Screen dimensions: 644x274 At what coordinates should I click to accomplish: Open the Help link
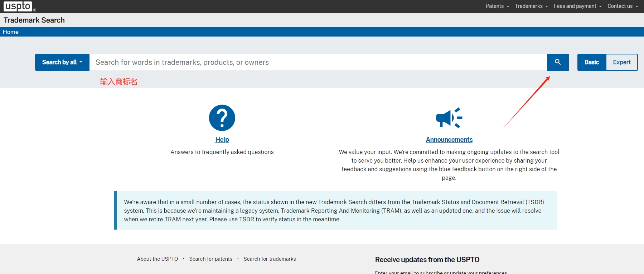(222, 140)
